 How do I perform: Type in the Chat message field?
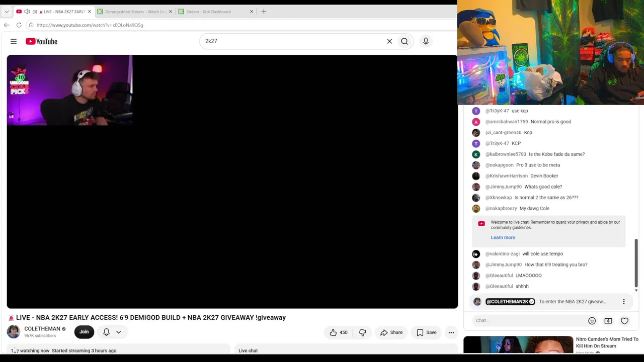coord(528,321)
